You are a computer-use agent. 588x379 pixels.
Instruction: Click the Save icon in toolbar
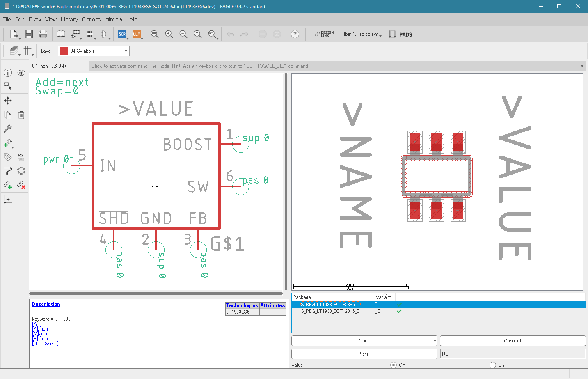click(x=28, y=34)
